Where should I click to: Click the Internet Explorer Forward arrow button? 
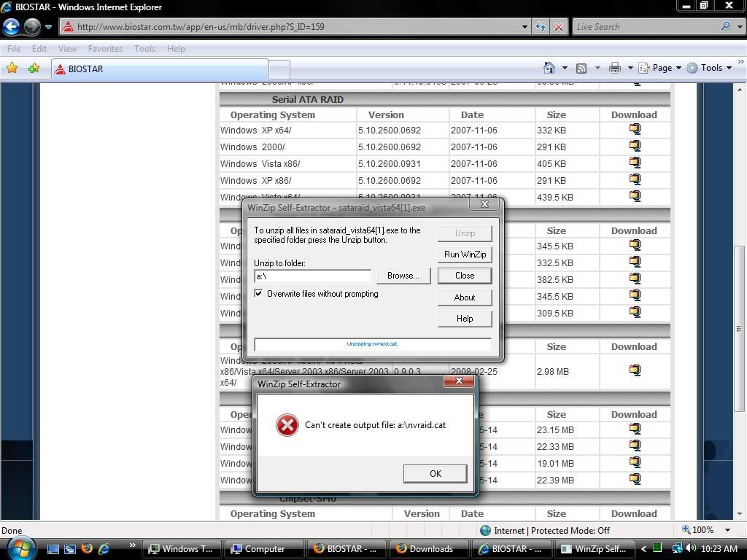[32, 27]
